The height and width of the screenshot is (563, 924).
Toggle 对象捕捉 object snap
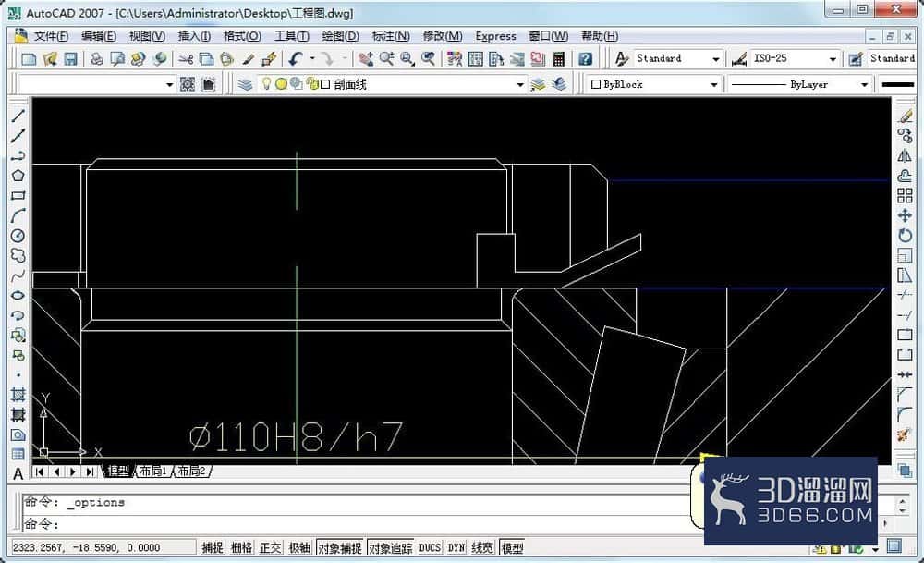(339, 547)
